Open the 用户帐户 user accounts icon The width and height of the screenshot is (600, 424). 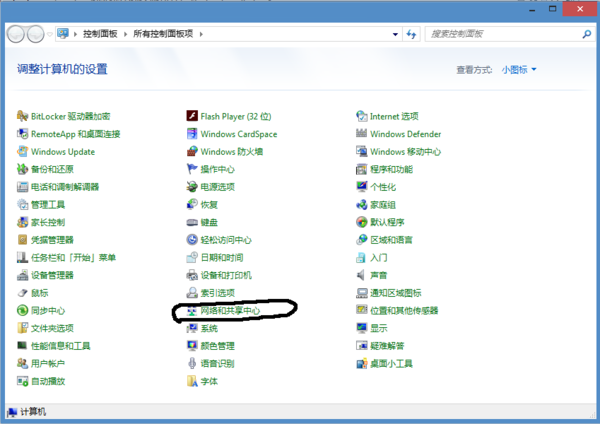[x=23, y=364]
